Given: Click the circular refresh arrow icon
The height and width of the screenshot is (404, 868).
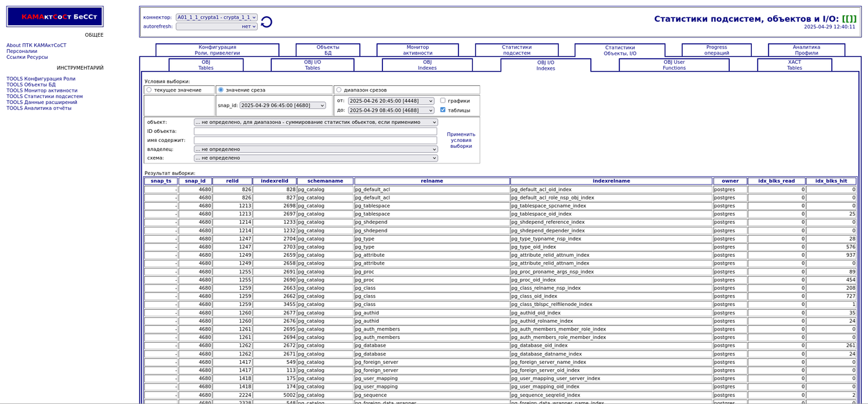Looking at the screenshot, I should pos(266,23).
